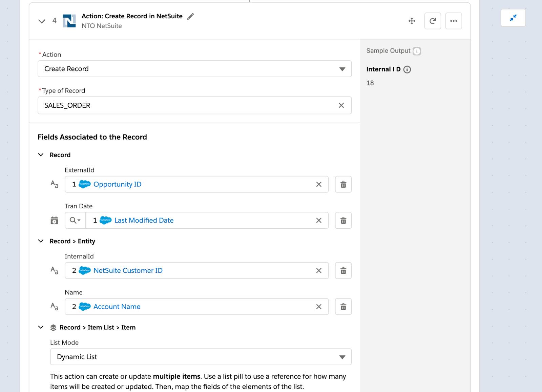
Task: Clear the Last Modified Date pill
Action: click(319, 220)
